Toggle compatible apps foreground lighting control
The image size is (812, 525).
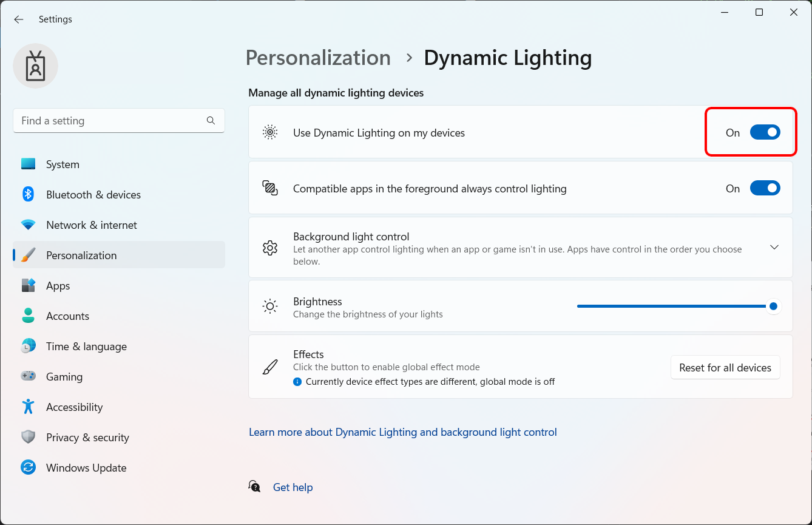(765, 189)
